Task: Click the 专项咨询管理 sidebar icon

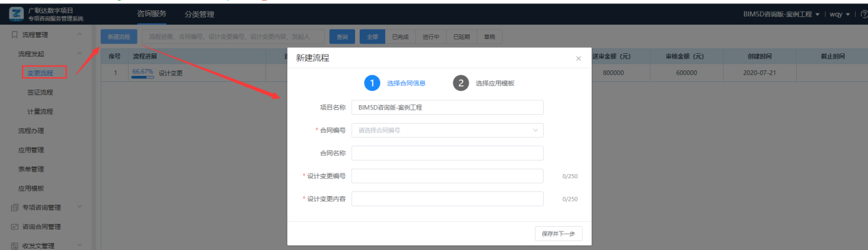Action: pos(14,208)
